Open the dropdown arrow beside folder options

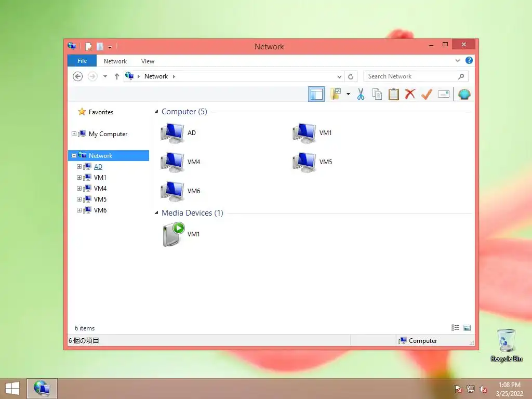click(348, 94)
